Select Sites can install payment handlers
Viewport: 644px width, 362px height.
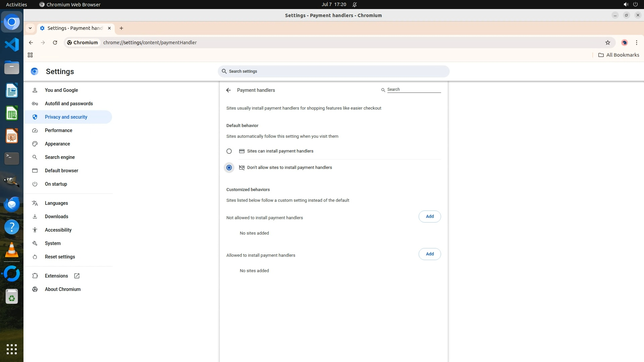tap(229, 151)
